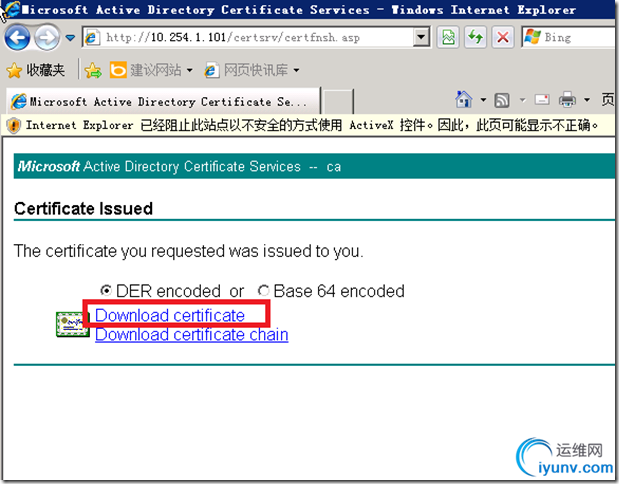This screenshot has height=484, width=619.
Task: Click the Print icon
Action: point(567,99)
